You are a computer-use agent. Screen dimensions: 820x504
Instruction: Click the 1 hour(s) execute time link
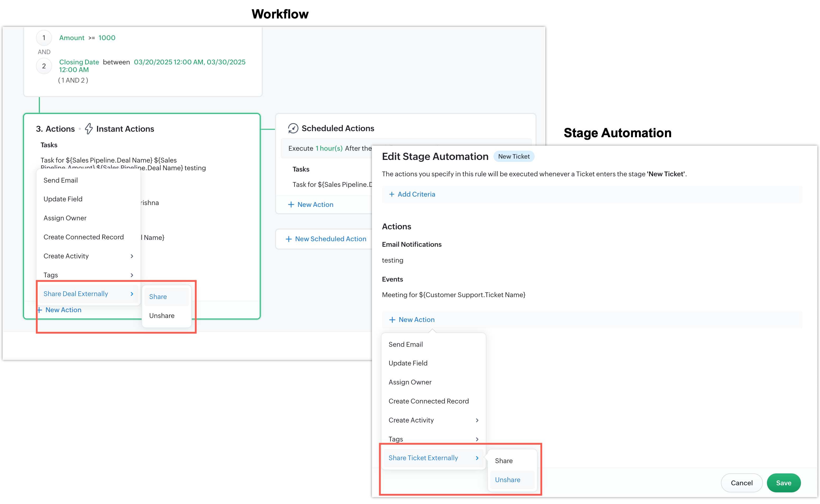coord(329,148)
